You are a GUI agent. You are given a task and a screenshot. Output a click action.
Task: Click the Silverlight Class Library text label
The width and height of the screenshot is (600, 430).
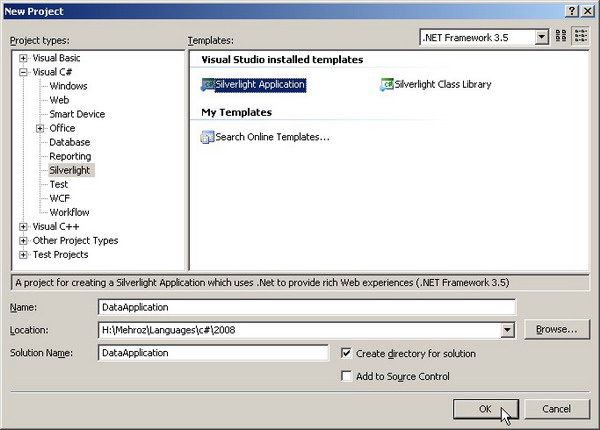(443, 85)
